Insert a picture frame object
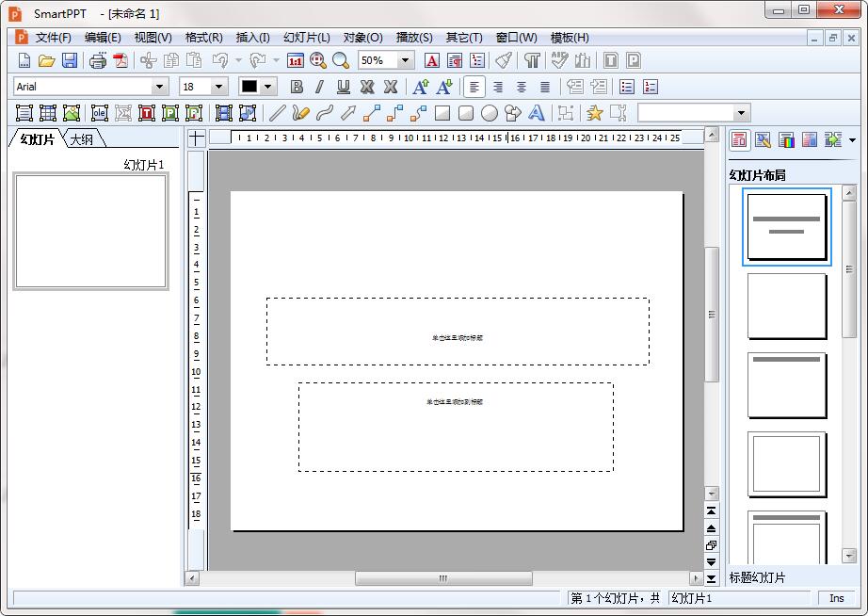 (x=72, y=113)
